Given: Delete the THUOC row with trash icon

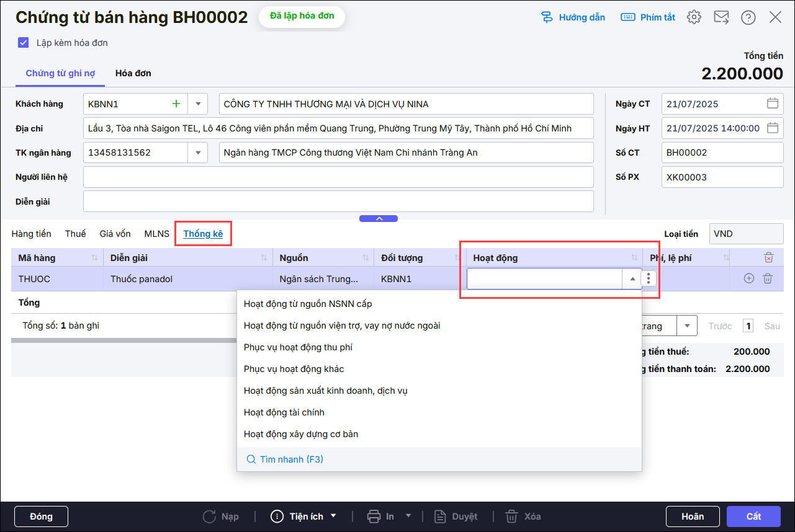Looking at the screenshot, I should 768,278.
